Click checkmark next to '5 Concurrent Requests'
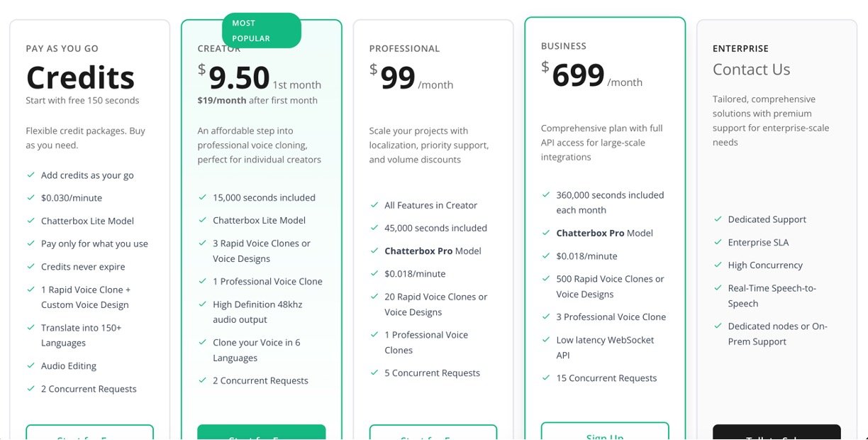868x440 pixels. [x=374, y=373]
